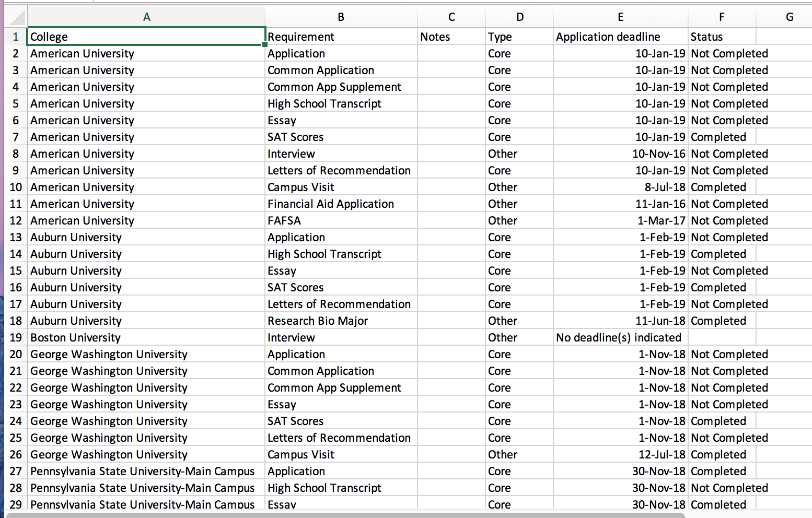Viewport: 812px width, 518px height.
Task: Select column D header
Action: (x=520, y=17)
